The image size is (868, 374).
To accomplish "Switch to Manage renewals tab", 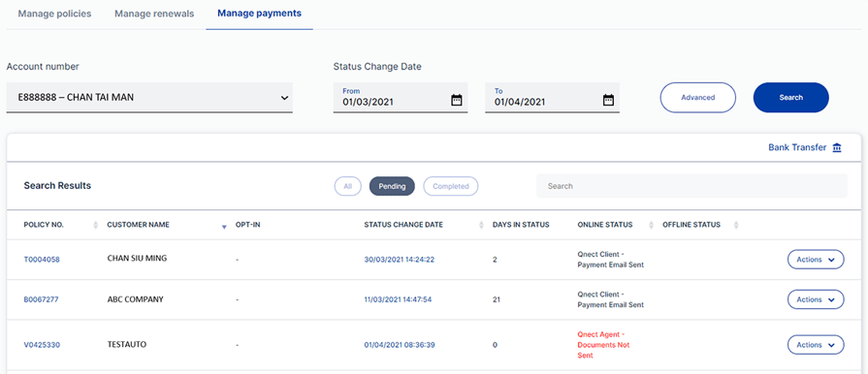I will [x=154, y=14].
